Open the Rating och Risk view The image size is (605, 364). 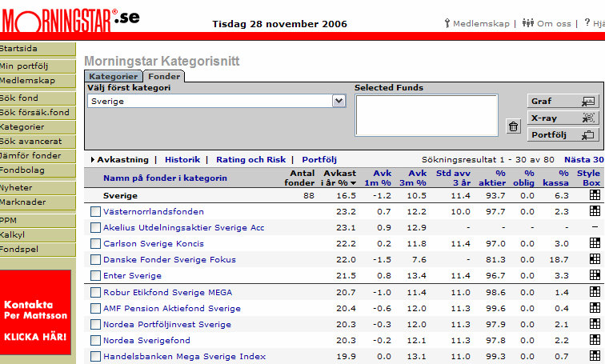click(250, 160)
